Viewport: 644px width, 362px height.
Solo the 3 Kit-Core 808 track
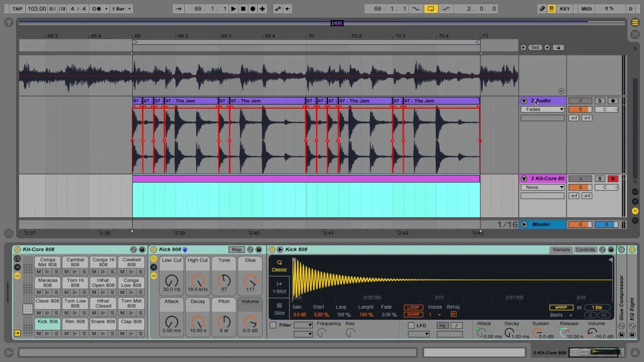click(600, 178)
